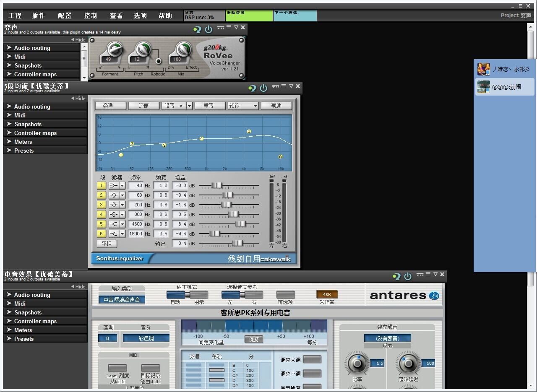Viewport: 537px width, 392px height.
Task: Select EQ curve node 4
Action: click(201, 138)
